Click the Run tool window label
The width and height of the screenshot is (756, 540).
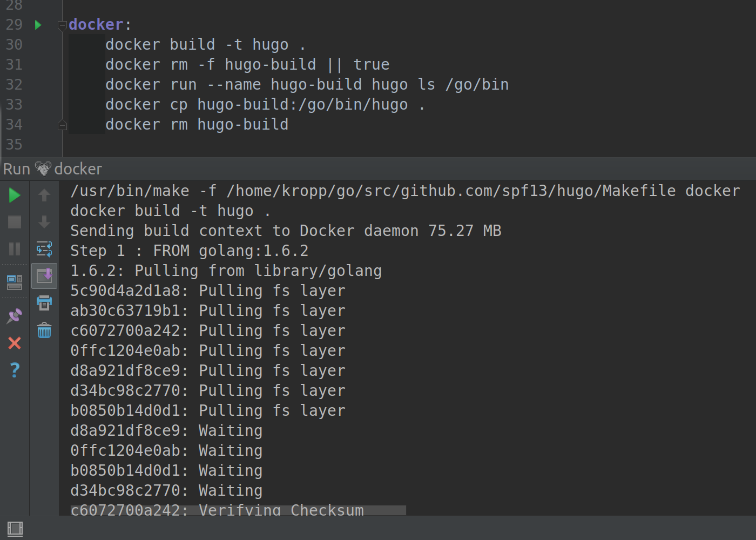coord(16,169)
